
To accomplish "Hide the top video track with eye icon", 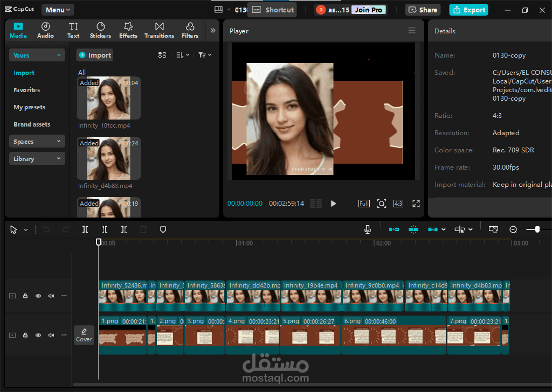I will pyautogui.click(x=38, y=296).
